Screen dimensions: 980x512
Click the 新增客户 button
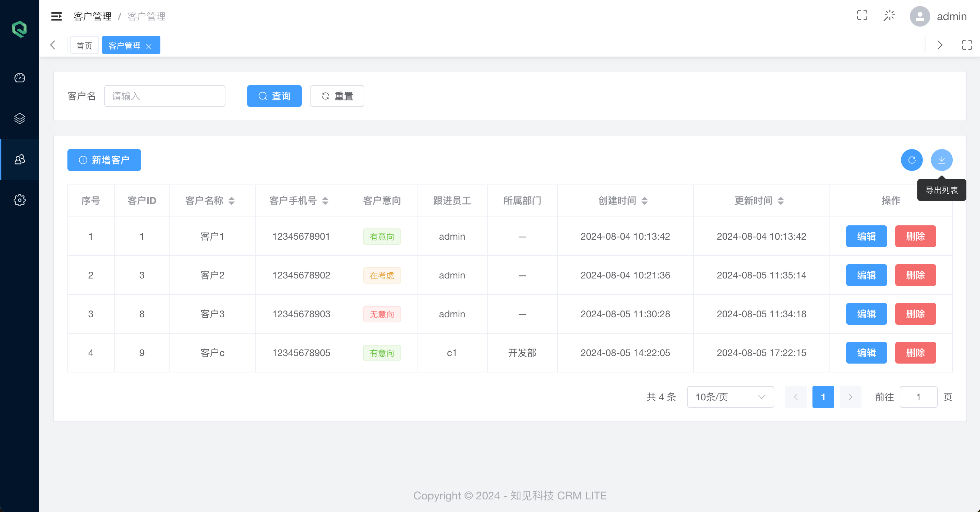104,160
